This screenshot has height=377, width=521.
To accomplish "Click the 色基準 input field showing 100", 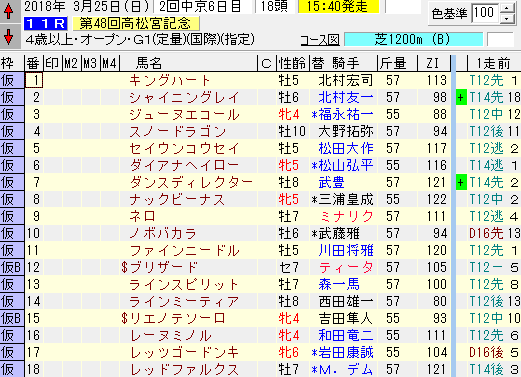I will coord(485,13).
